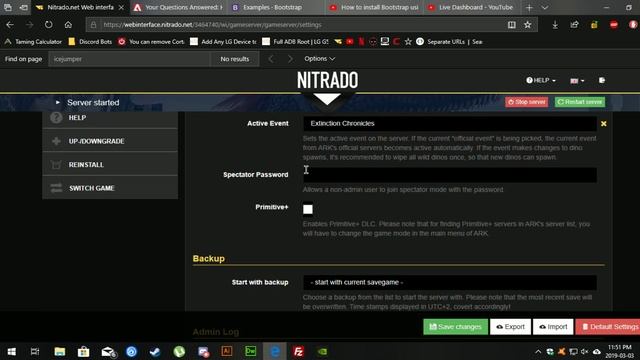Click the Save changes button
This screenshot has height=360, width=640.
[x=456, y=327]
